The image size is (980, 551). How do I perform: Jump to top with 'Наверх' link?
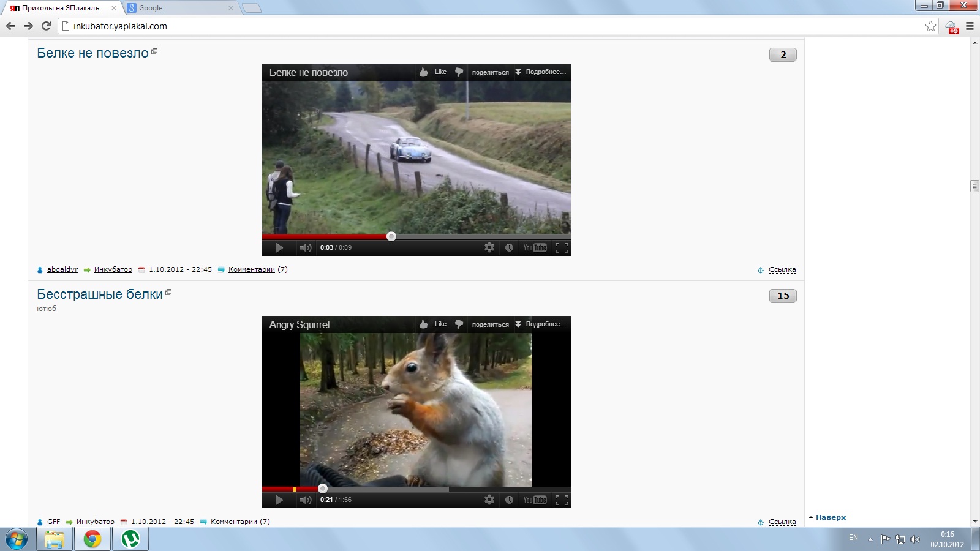831,517
